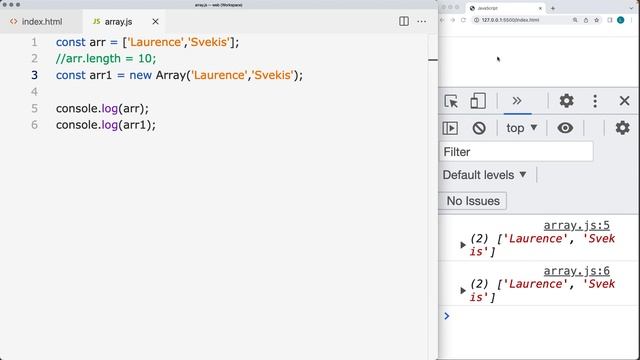This screenshot has width=640, height=360.
Task: Split the editor with the layout icon
Action: pyautogui.click(x=404, y=21)
